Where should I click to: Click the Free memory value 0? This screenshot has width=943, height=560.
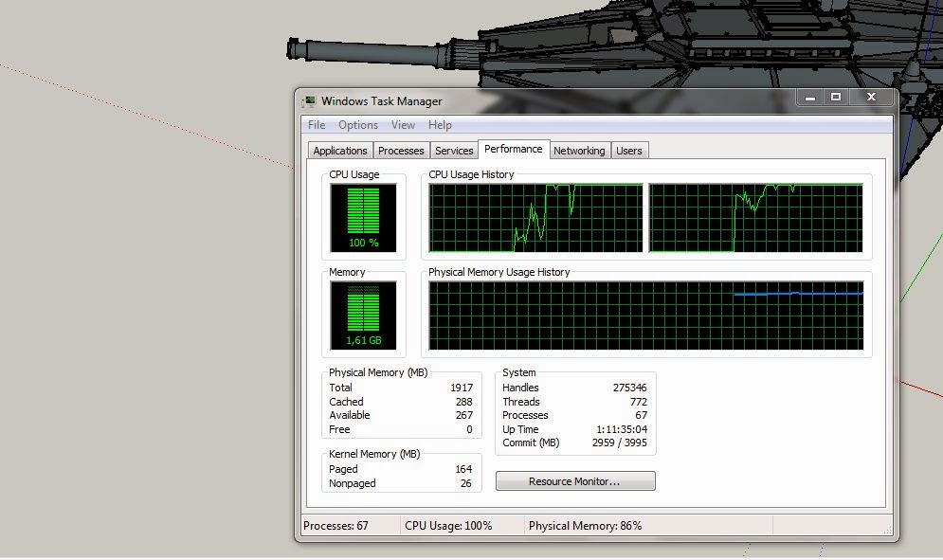point(470,429)
